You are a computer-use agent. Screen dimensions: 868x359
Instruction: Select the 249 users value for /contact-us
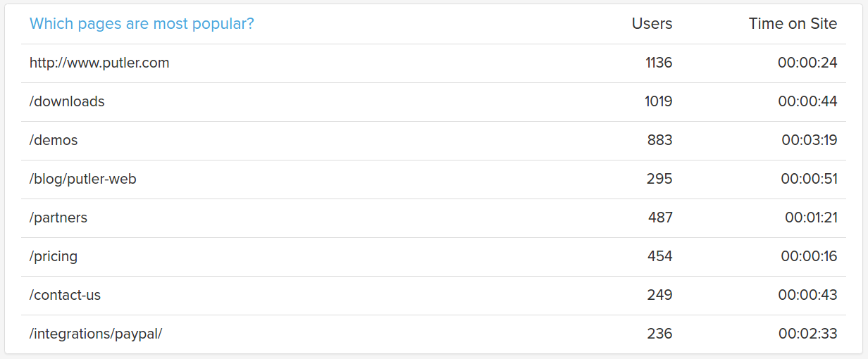point(660,295)
